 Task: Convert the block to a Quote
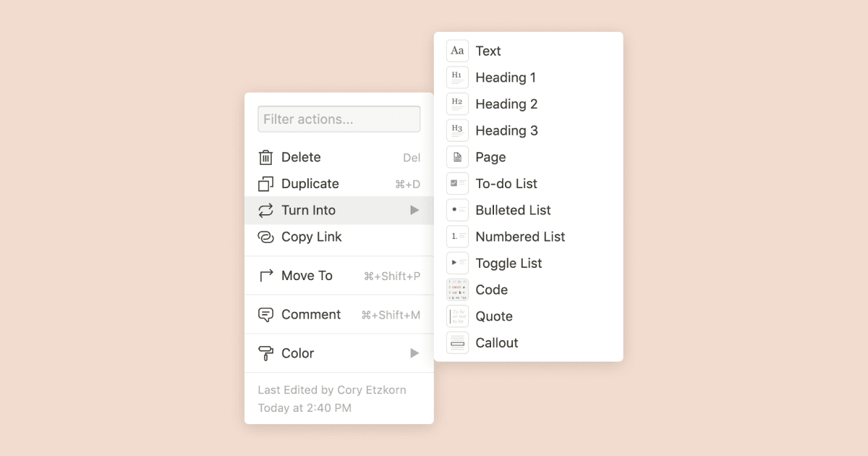point(494,316)
